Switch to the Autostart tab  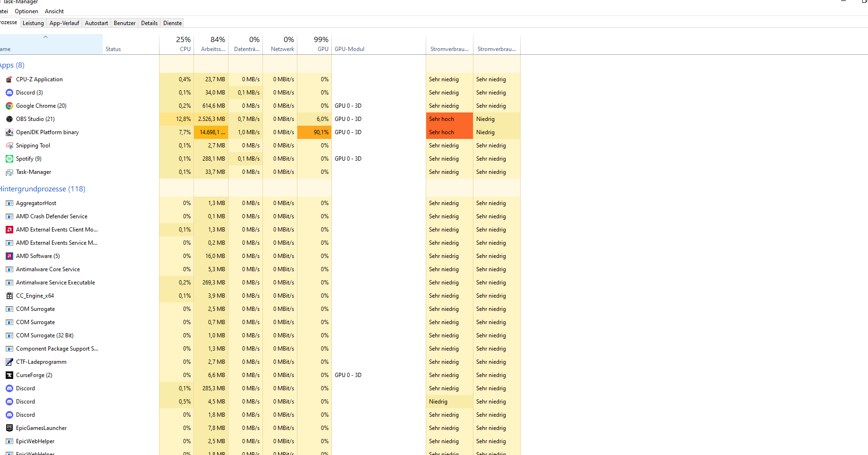[96, 23]
